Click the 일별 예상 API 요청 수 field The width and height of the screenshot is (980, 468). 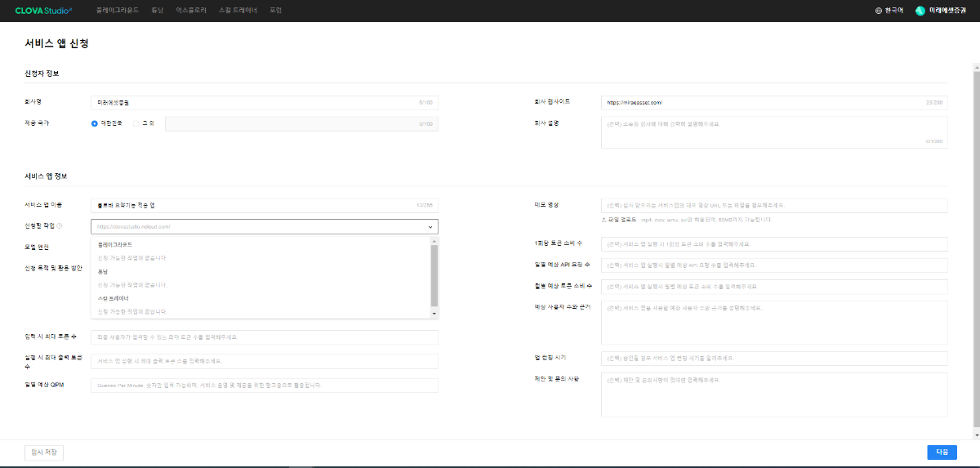(774, 265)
